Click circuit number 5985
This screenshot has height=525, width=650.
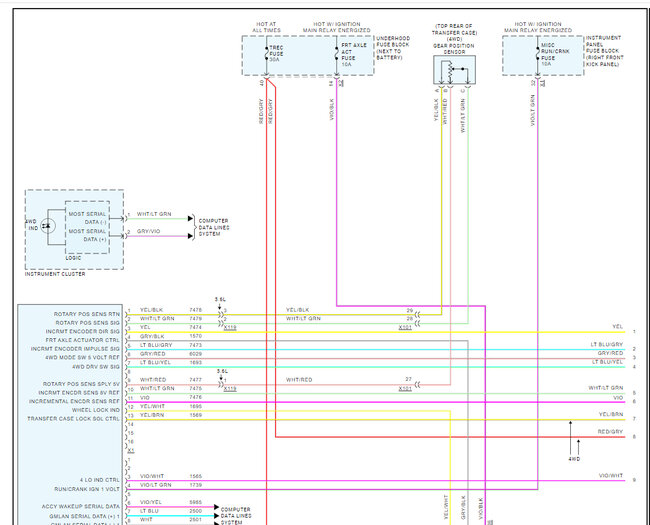pos(196,503)
